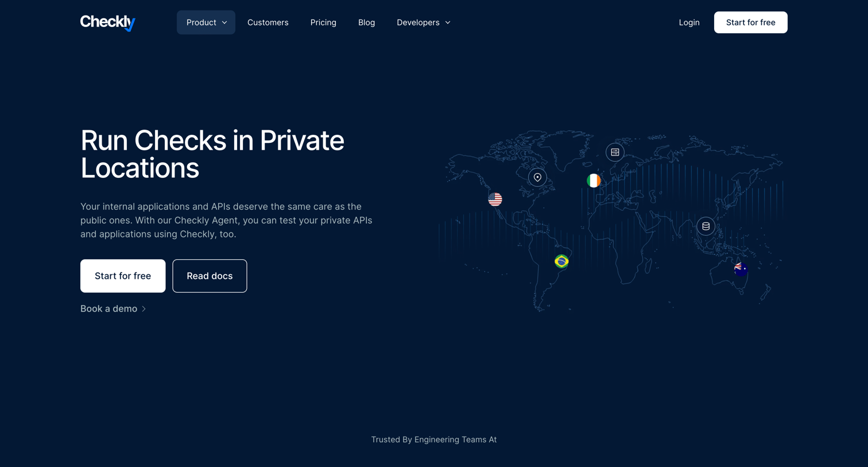This screenshot has width=868, height=467.
Task: Click the Ireland flag marker
Action: tap(594, 181)
